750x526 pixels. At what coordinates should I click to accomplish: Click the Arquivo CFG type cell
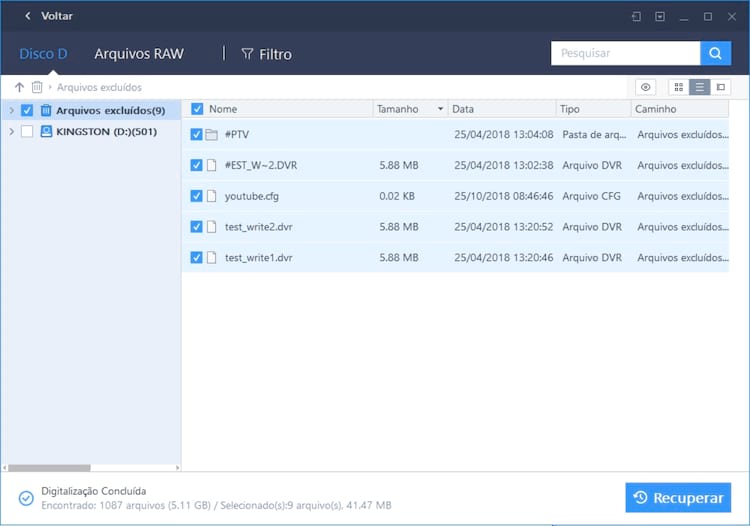click(591, 196)
